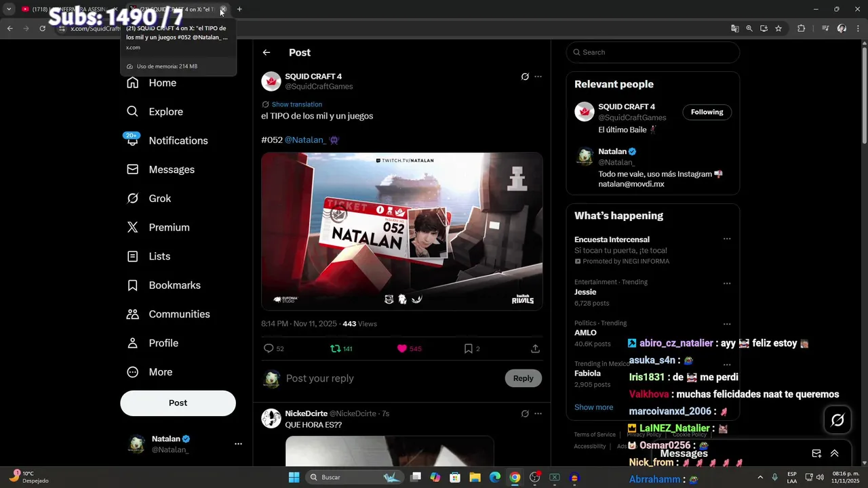Click new message icon in Messages drawer
Screen dimensions: 868x488
tap(816, 453)
